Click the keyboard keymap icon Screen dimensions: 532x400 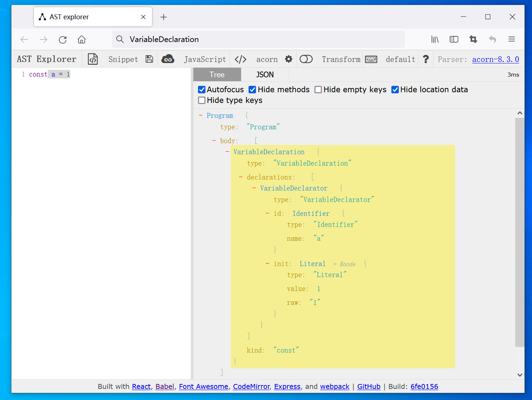(x=371, y=59)
